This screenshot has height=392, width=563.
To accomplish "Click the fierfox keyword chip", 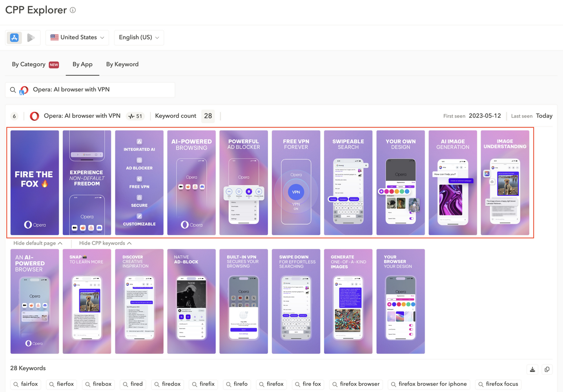I will tap(61, 384).
